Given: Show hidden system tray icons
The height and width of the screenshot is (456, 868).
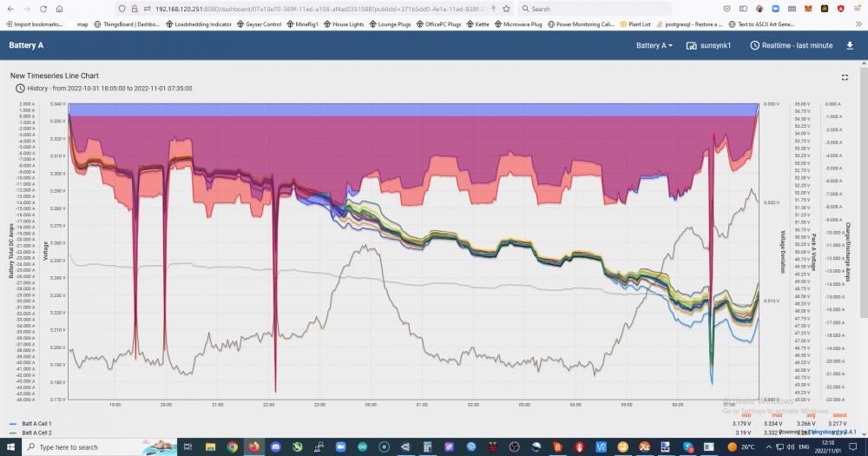Looking at the screenshot, I should pos(769,447).
